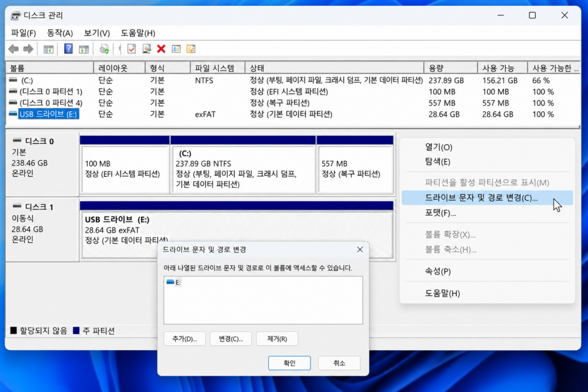Select the (디스크 0 파티션 1) volume row

tap(292, 91)
